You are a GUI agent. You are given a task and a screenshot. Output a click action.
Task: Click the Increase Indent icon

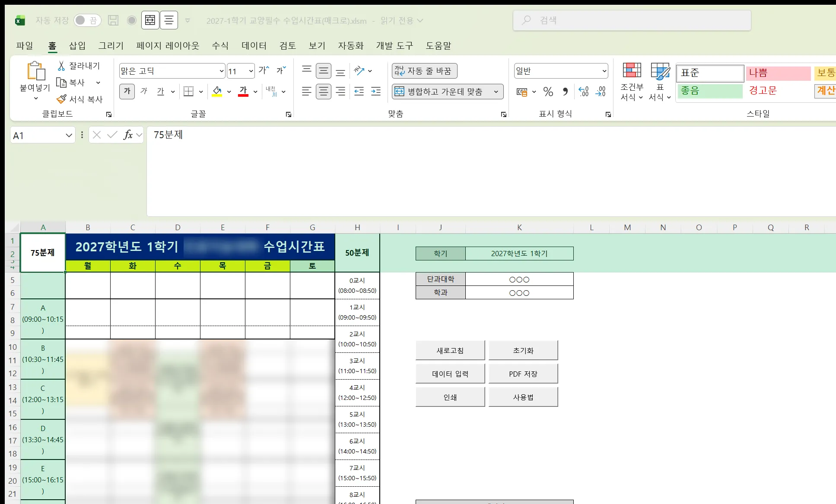[x=376, y=91]
